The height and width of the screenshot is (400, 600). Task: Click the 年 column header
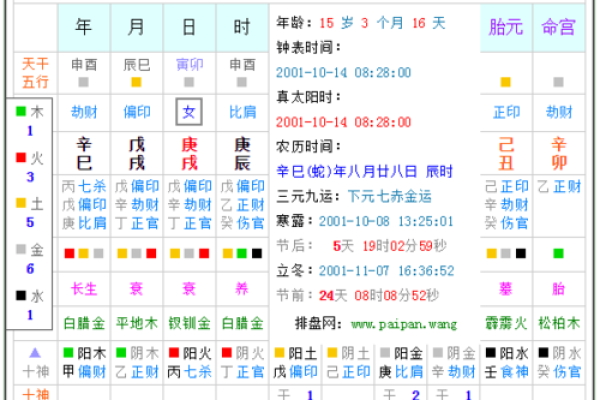pyautogui.click(x=84, y=28)
